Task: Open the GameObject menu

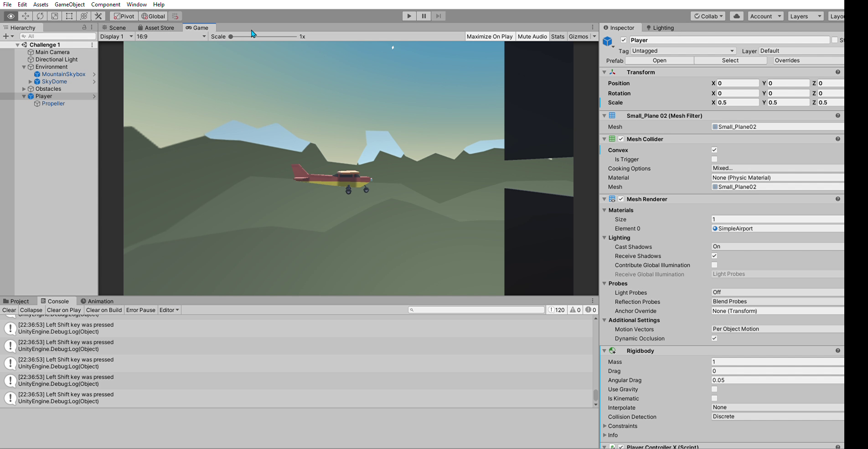Action: [x=69, y=4]
